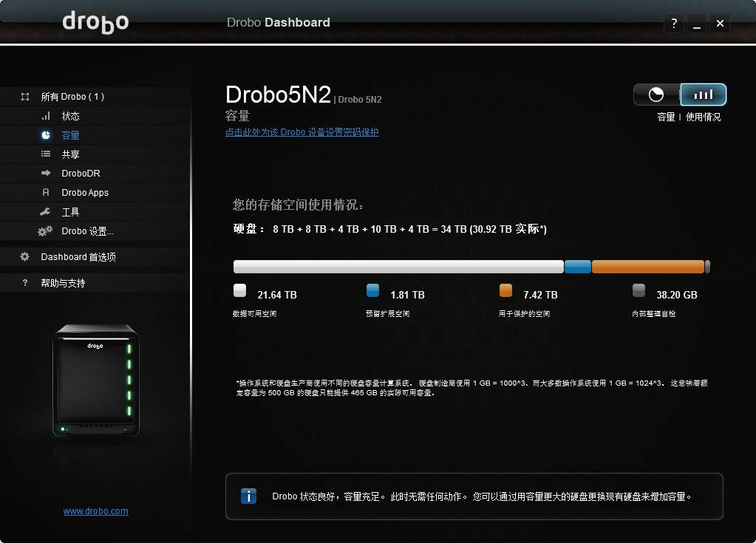Click the gray legend swatch for 38.20 GB

[x=638, y=290]
